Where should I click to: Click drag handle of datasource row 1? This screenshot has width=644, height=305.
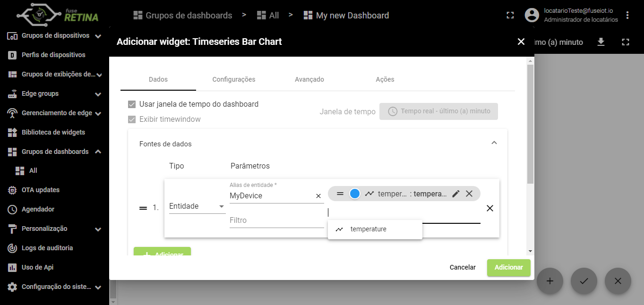(143, 208)
